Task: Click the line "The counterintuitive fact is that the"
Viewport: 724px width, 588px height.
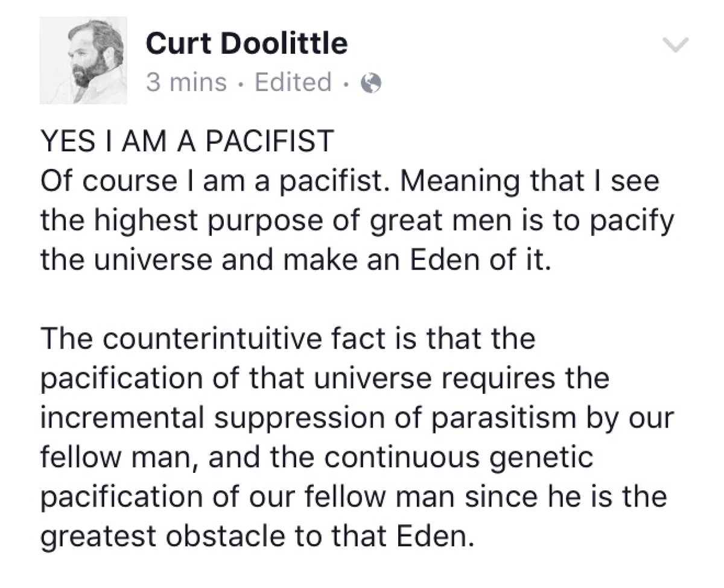Action: click(288, 339)
